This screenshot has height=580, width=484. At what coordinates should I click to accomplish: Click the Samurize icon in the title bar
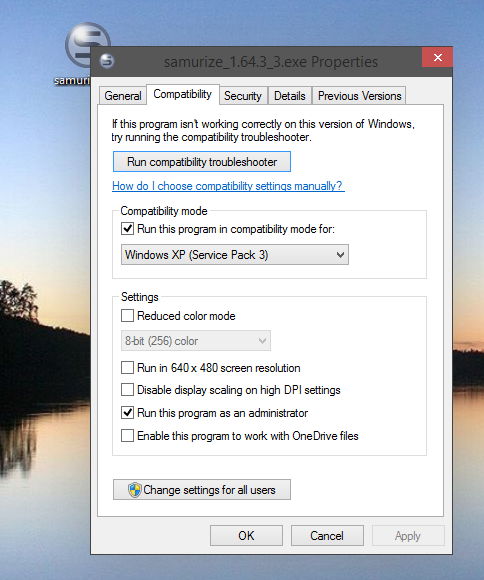click(x=107, y=61)
